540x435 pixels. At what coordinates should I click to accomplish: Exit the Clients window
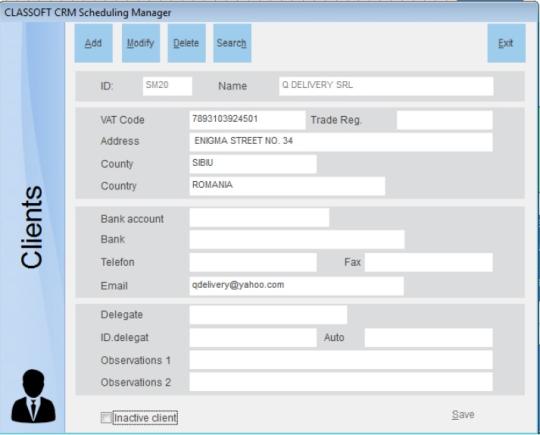point(506,43)
